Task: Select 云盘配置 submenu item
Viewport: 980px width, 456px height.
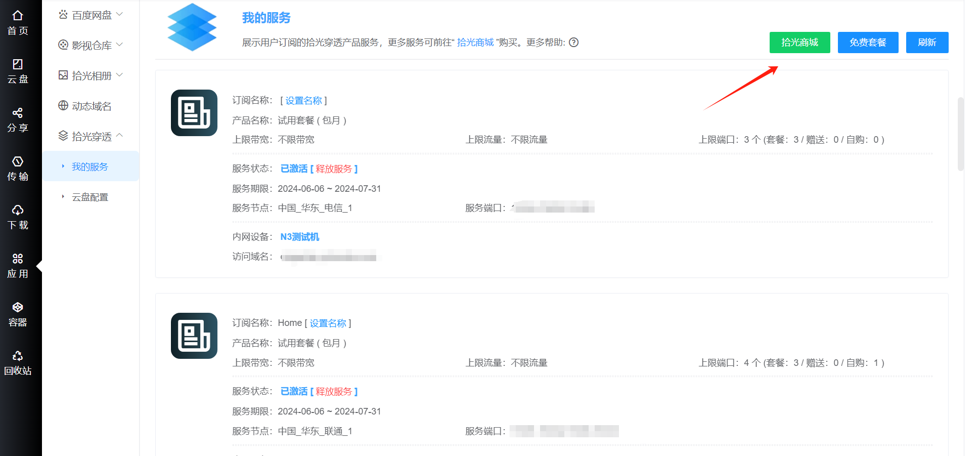Action: pos(91,197)
